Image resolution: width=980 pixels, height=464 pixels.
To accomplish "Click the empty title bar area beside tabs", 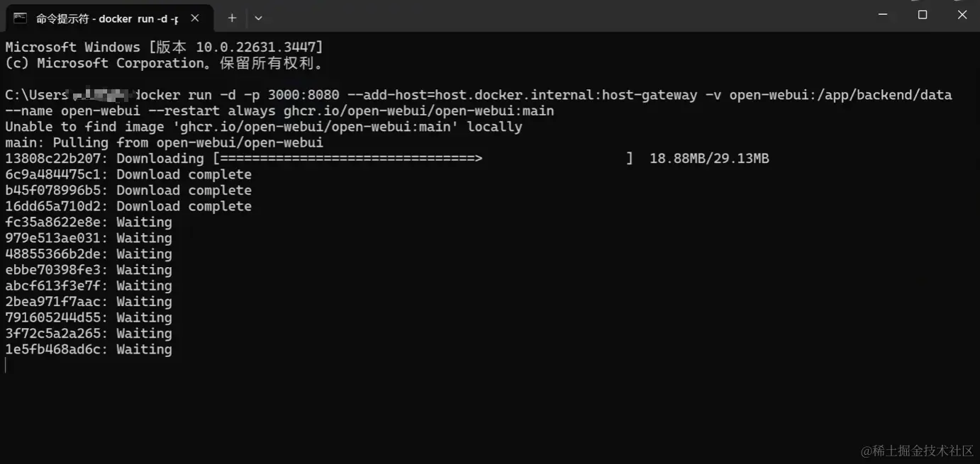I will pyautogui.click(x=567, y=16).
